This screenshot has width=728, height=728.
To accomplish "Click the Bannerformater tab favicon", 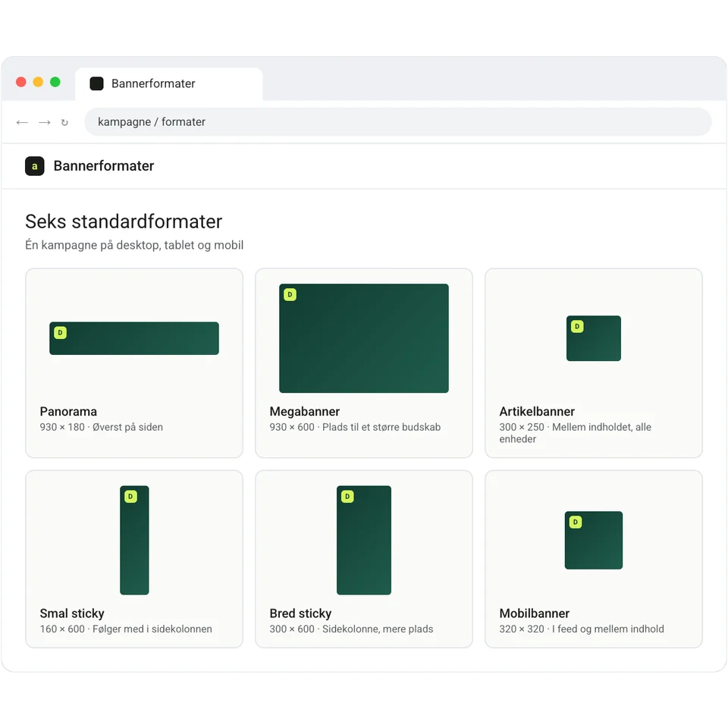I will coord(96,83).
